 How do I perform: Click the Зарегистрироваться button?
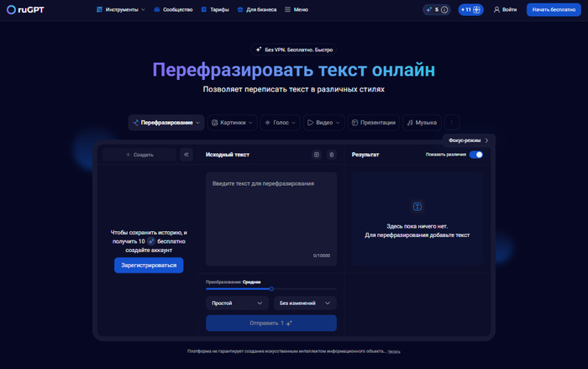[x=149, y=265]
